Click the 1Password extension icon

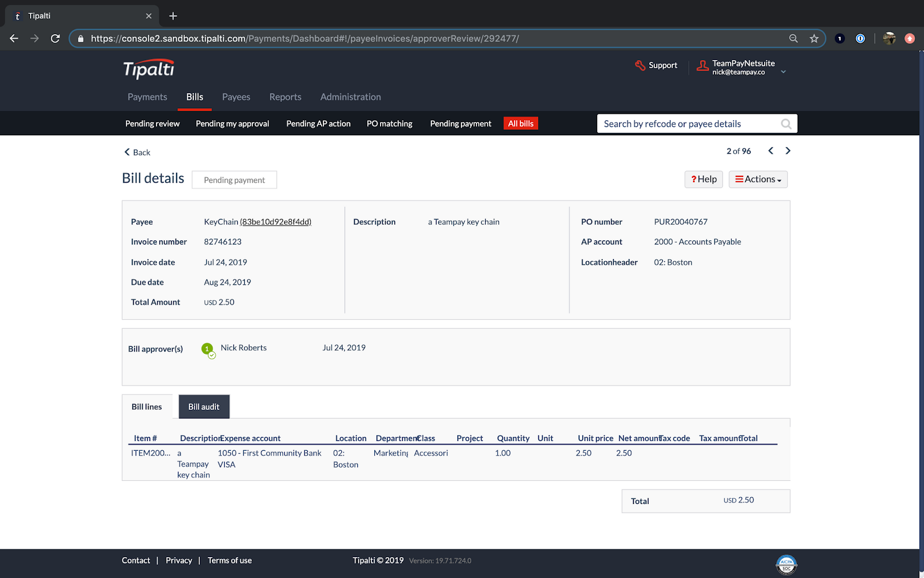tap(860, 39)
